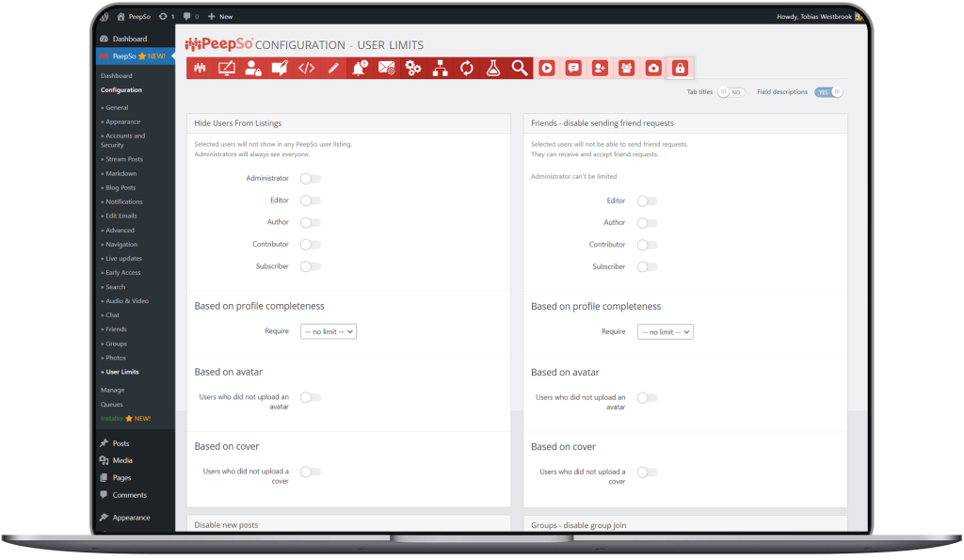The image size is (964, 560).
Task: Go to Audio & Video in sidebar
Action: [x=127, y=301]
